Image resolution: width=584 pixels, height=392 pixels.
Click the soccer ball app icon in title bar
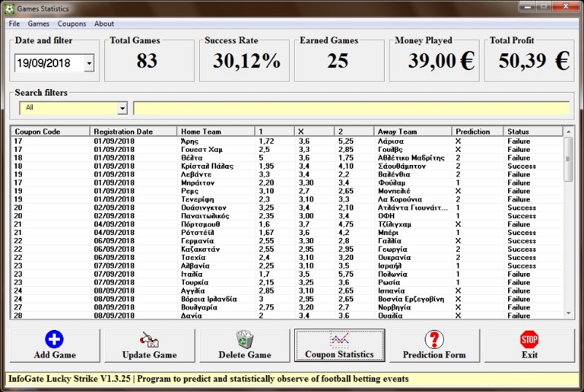pos(9,9)
